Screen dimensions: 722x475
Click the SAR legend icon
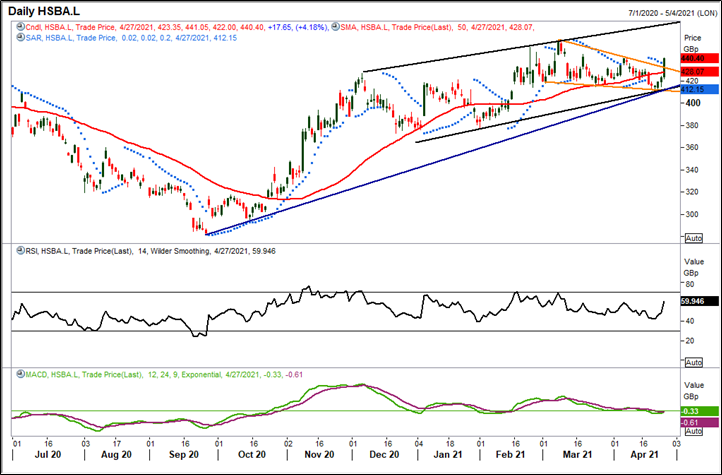(19, 38)
